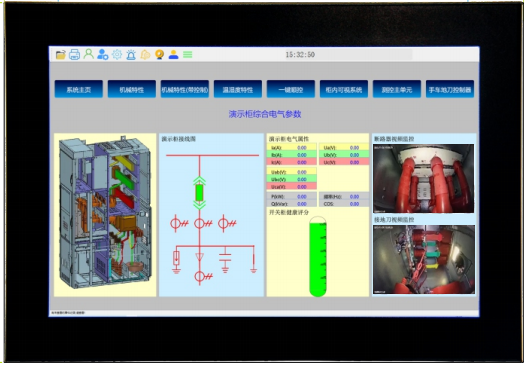The height and width of the screenshot is (369, 527).
Task: Open 温湿度特性 page
Action: point(238,89)
